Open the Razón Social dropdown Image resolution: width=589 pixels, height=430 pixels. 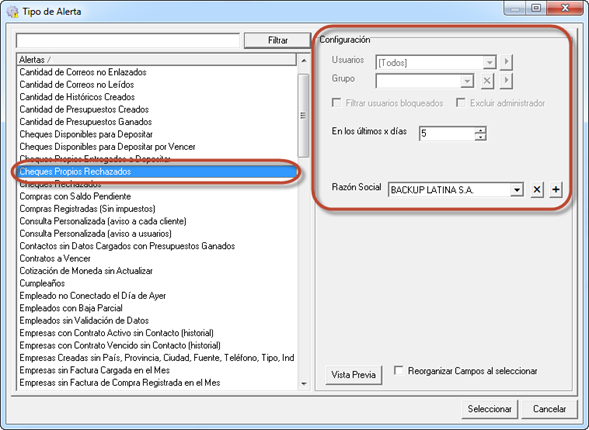click(517, 190)
